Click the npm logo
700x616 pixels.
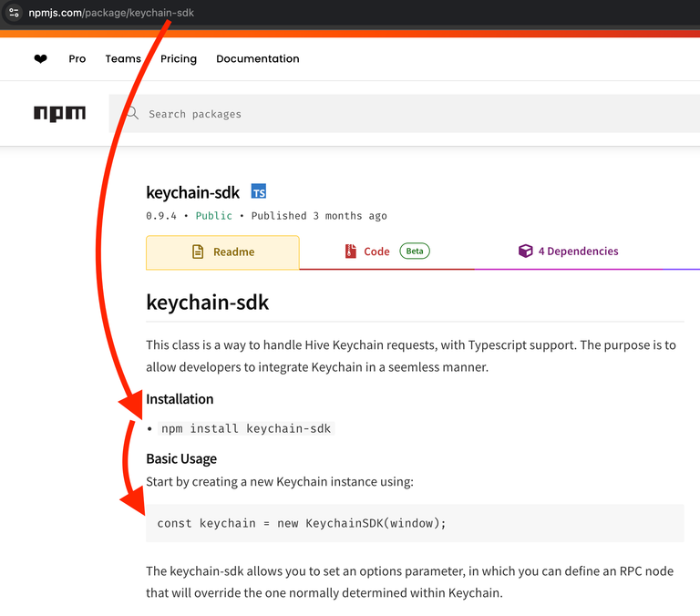tap(60, 113)
